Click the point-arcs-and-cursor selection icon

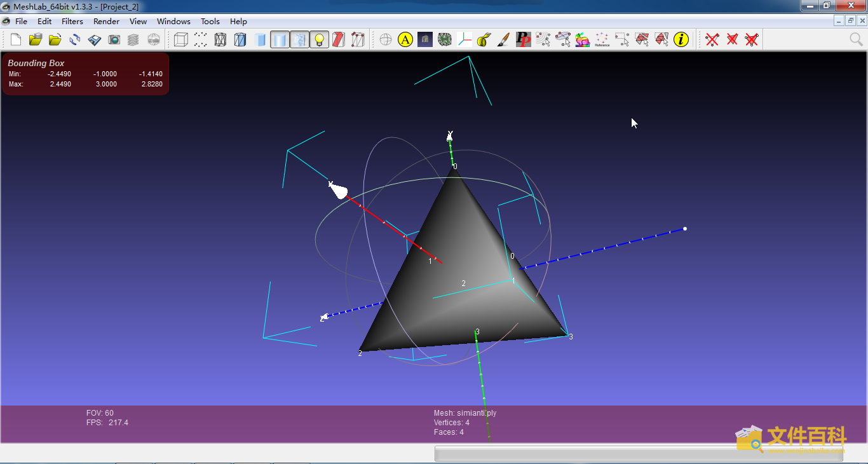pyautogui.click(x=543, y=40)
